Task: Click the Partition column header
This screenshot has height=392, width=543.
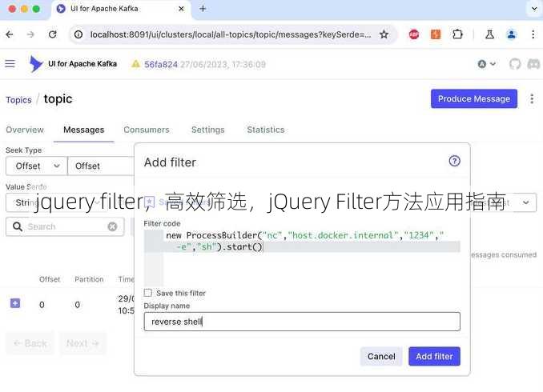Action: click(x=89, y=279)
